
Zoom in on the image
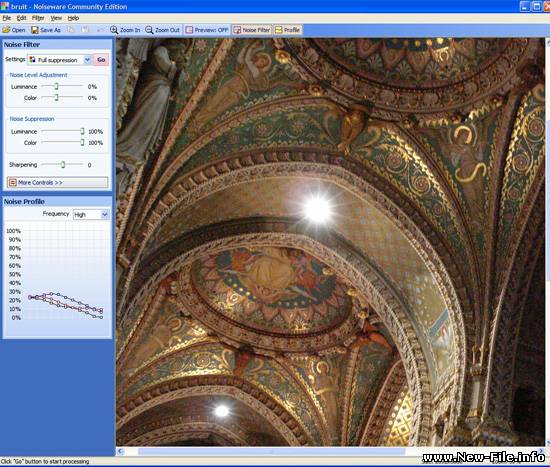pos(125,30)
